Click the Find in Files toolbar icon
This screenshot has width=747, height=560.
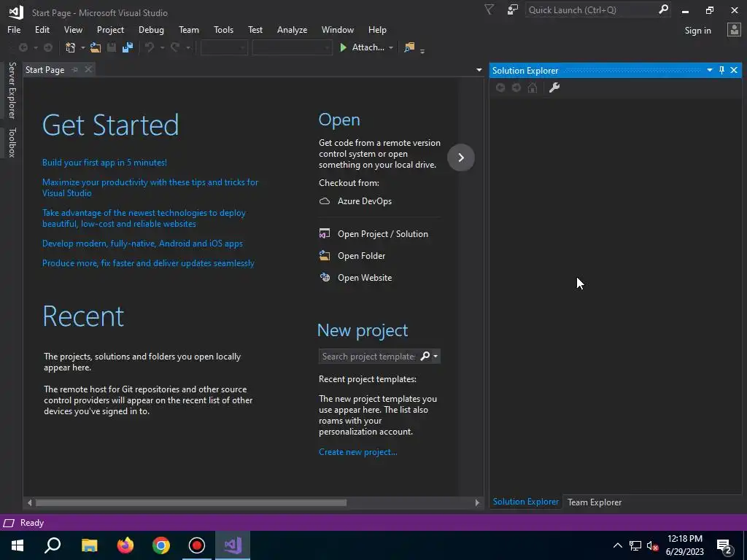click(x=409, y=47)
